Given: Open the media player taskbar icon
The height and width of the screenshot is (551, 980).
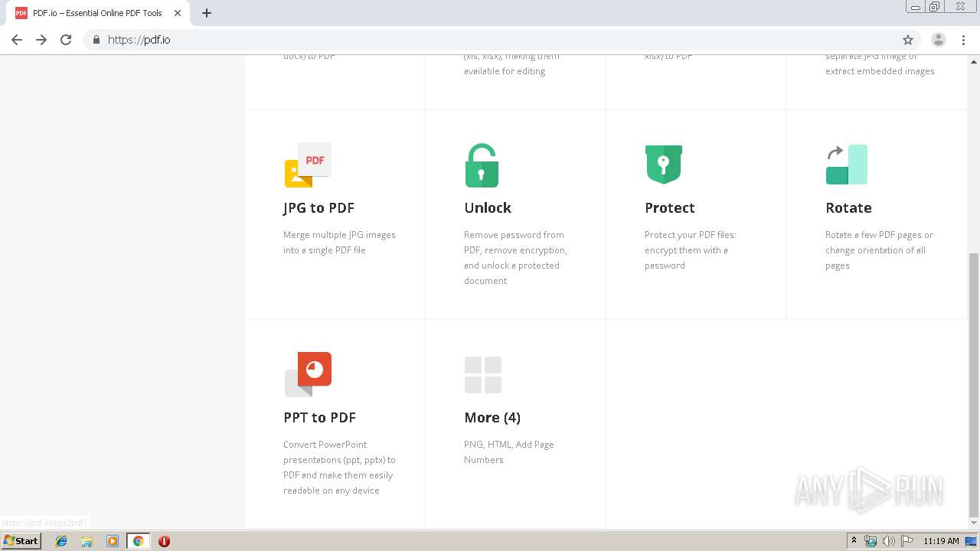Looking at the screenshot, I should pyautogui.click(x=113, y=541).
